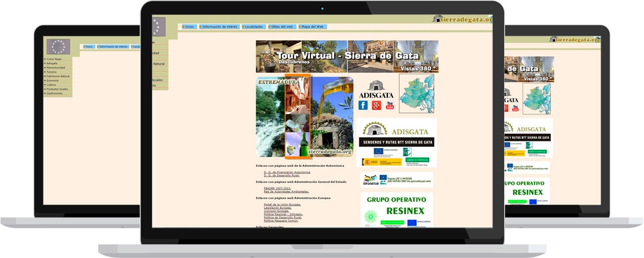The height and width of the screenshot is (258, 644).
Task: Select Localidades menu on center laptop
Action: (x=253, y=27)
